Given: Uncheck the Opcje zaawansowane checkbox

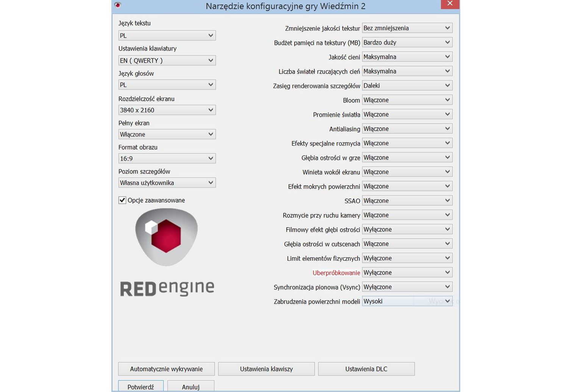Looking at the screenshot, I should [x=122, y=200].
